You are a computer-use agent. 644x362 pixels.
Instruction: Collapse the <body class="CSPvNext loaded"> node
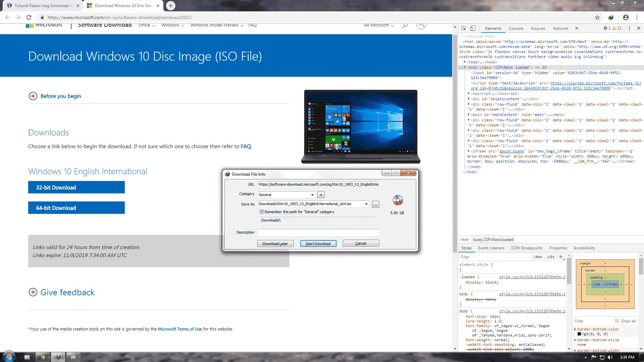tap(465, 67)
